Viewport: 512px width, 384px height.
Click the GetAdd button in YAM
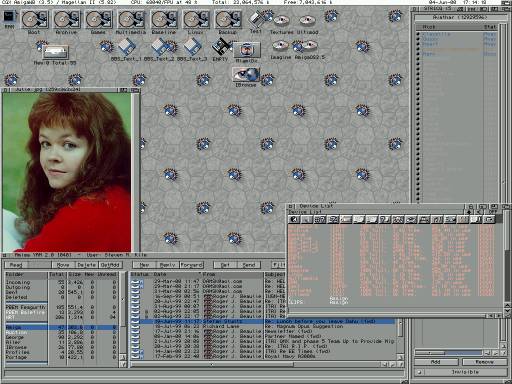pos(110,265)
